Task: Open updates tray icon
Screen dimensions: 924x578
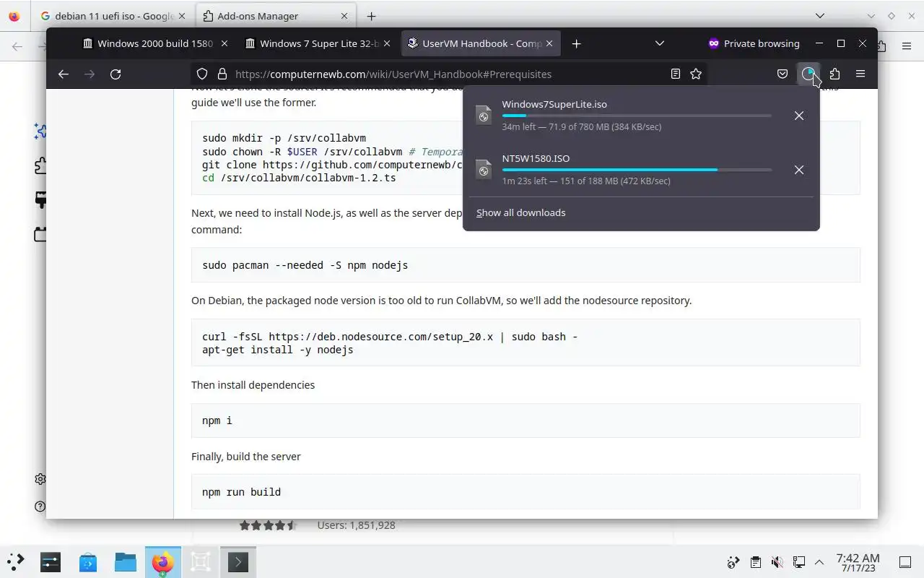Action: pos(733,562)
